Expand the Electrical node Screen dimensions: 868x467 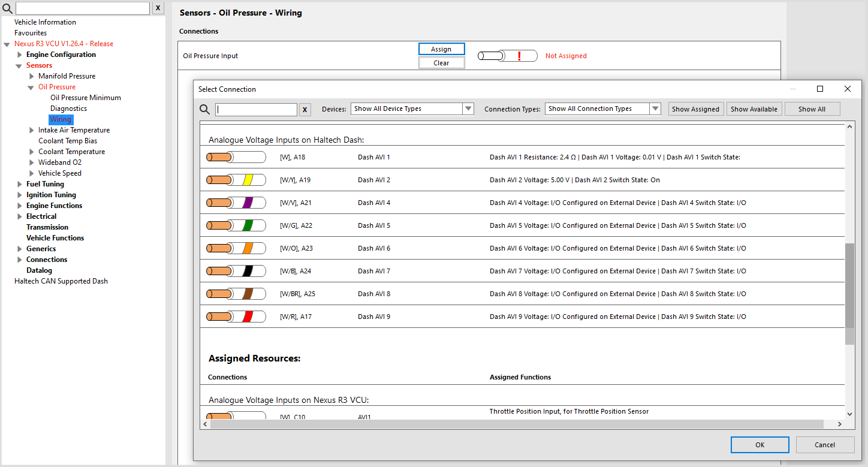pyautogui.click(x=19, y=216)
